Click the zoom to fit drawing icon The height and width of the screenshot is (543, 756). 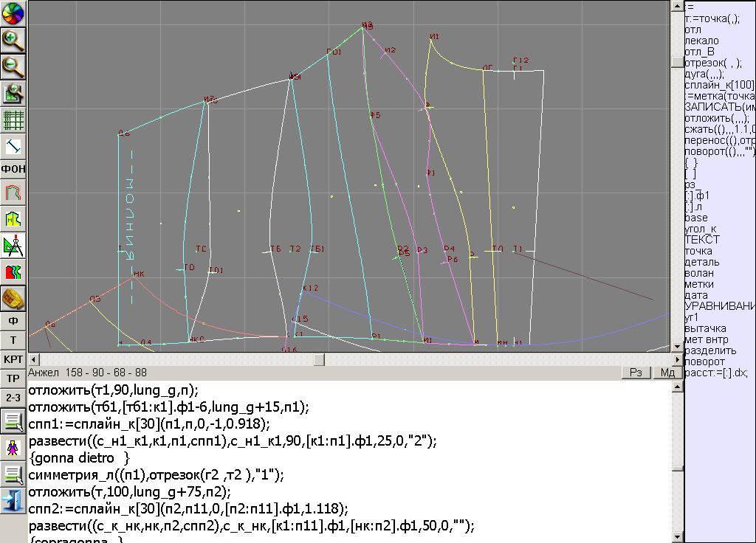pyautogui.click(x=13, y=93)
